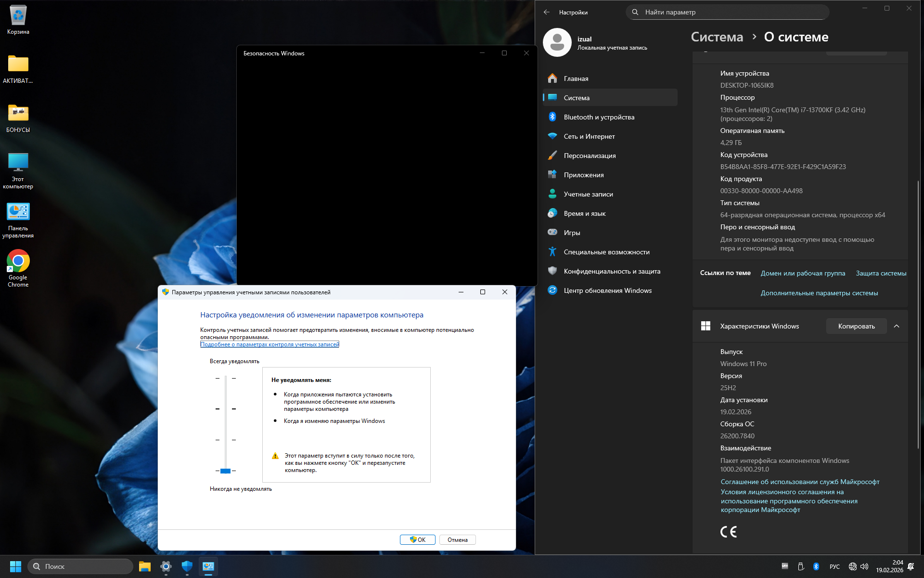
Task: Open Панель управления desktop icon
Action: pos(18,220)
